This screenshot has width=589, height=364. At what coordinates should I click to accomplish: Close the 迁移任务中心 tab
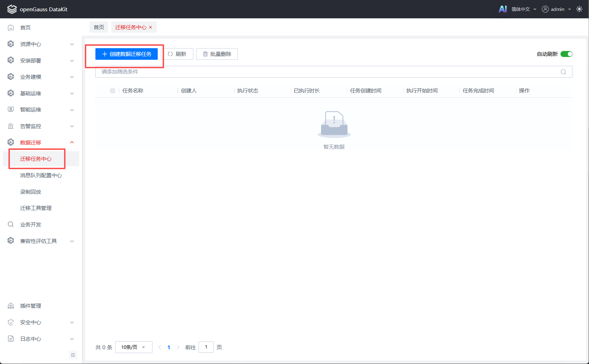(x=151, y=27)
